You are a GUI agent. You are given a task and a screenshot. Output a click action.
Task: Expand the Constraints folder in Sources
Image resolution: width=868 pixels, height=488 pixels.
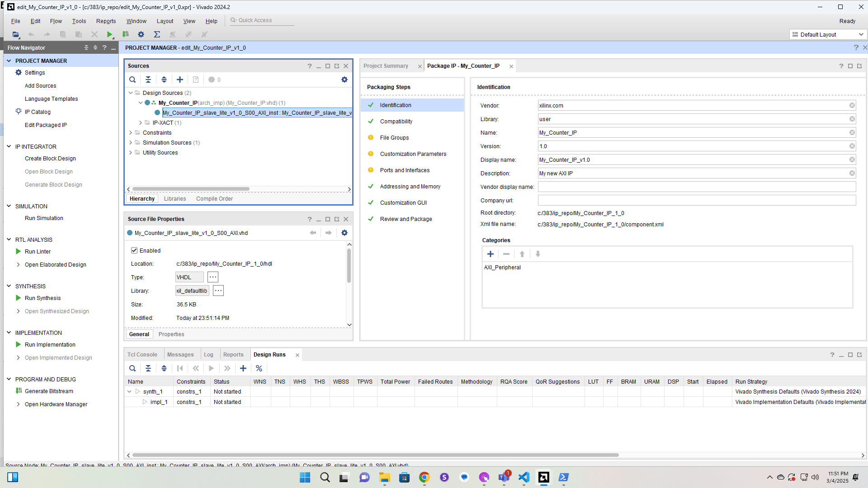click(131, 132)
